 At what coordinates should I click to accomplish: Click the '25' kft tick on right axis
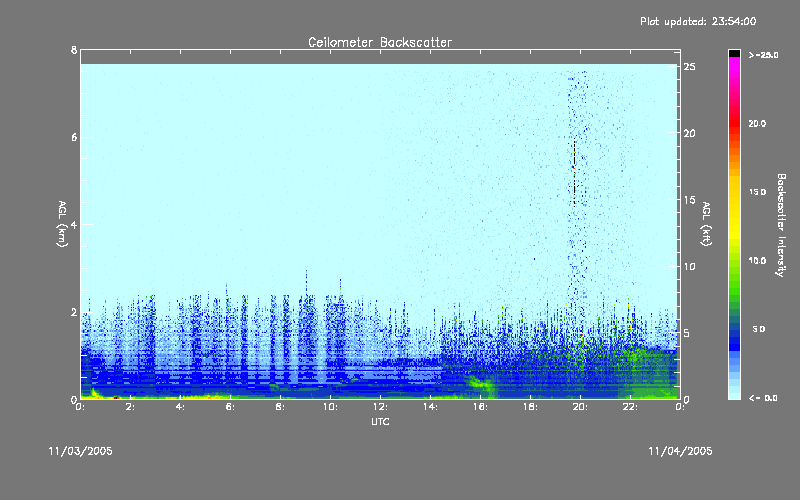pyautogui.click(x=689, y=67)
